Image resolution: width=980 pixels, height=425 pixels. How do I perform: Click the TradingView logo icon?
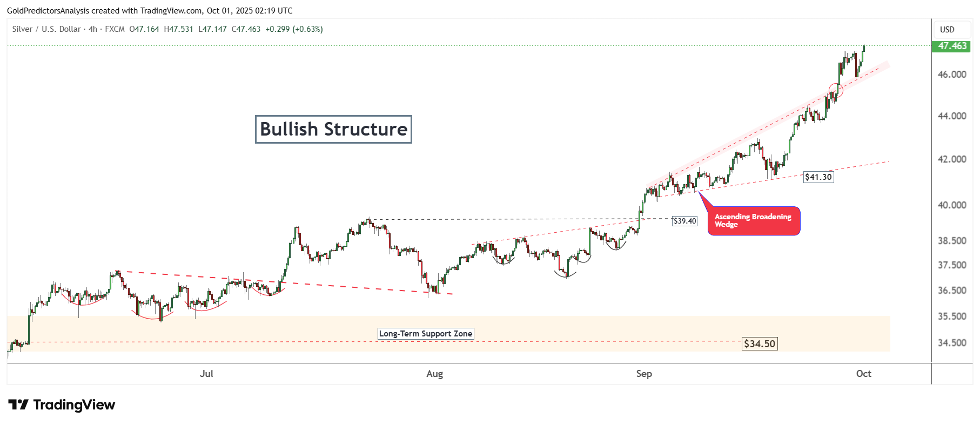[18, 404]
